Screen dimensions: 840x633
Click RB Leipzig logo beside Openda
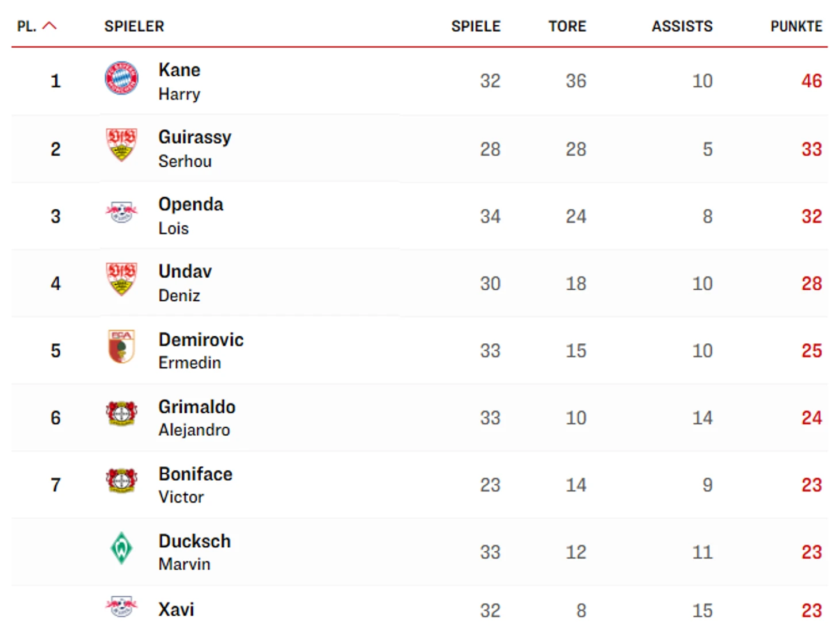tap(121, 212)
